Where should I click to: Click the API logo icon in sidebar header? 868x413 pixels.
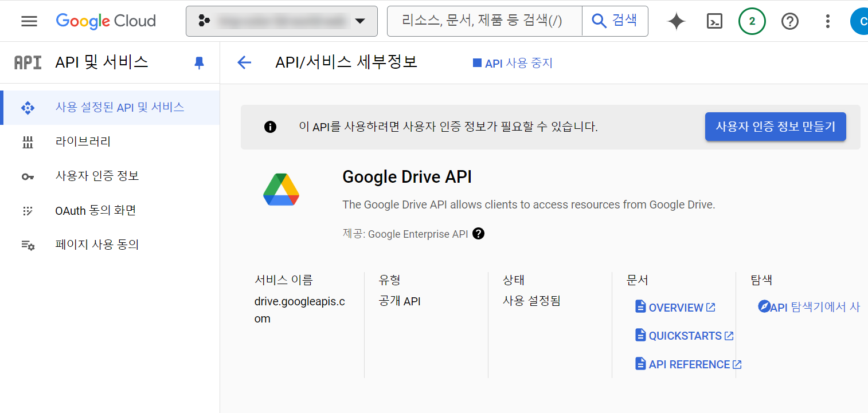pyautogui.click(x=28, y=62)
